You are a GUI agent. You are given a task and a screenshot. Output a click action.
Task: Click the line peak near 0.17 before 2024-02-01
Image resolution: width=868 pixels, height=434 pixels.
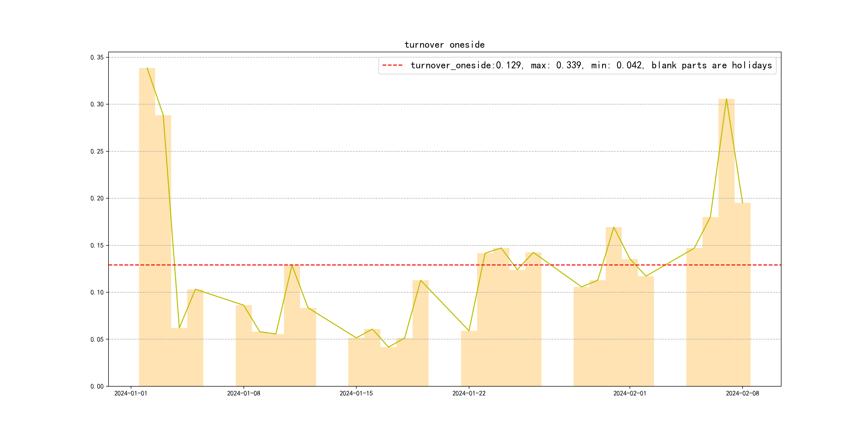pos(613,227)
